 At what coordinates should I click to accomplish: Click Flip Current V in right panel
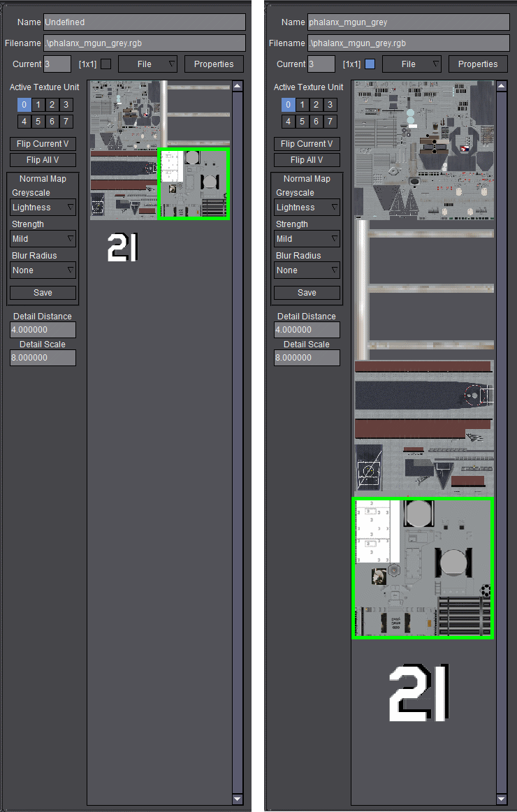tap(307, 143)
